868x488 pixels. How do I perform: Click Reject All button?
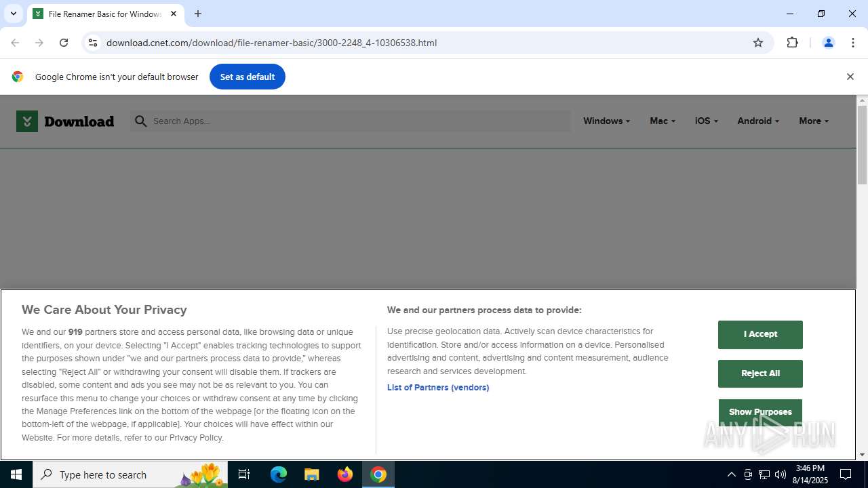tap(760, 373)
